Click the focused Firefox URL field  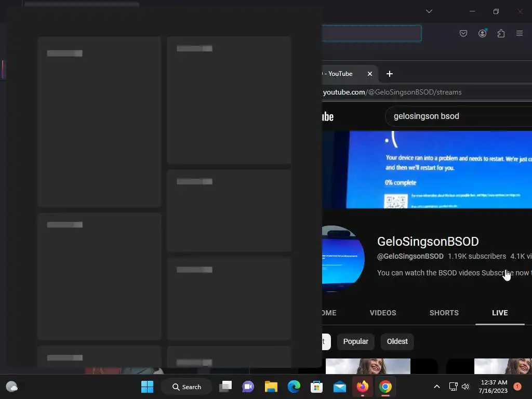[x=371, y=33]
